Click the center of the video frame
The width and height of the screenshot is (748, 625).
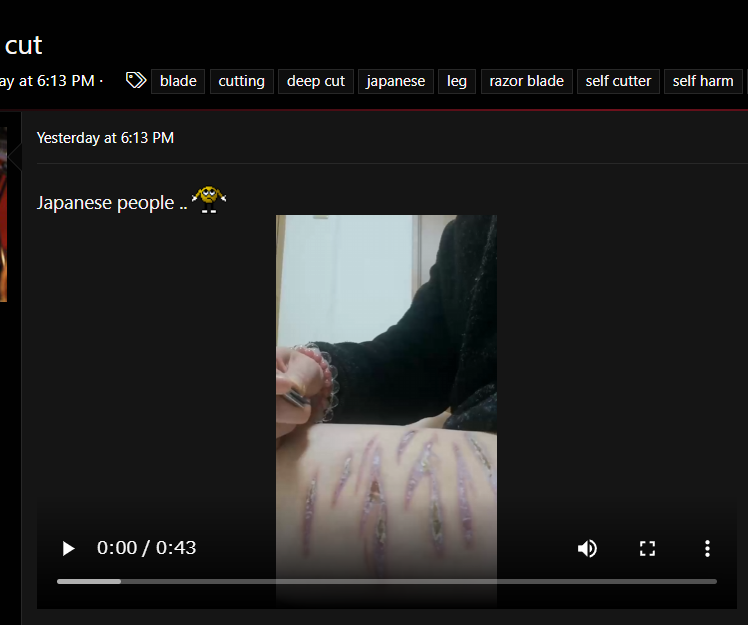coord(386,400)
